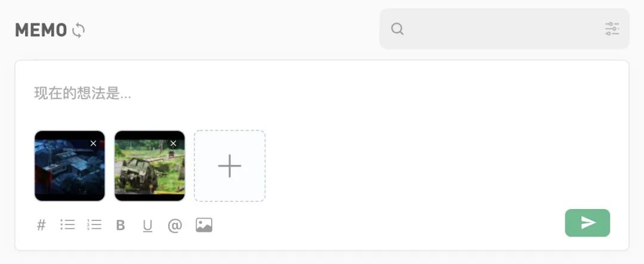Screen dimensions: 644x264
Task: Remove the blue building image attachment
Action: click(x=93, y=143)
